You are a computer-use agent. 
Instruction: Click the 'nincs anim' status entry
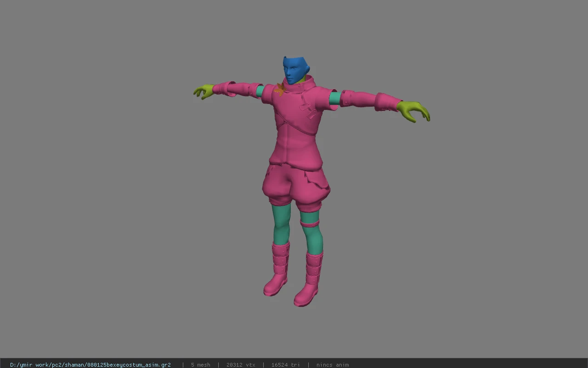333,365
